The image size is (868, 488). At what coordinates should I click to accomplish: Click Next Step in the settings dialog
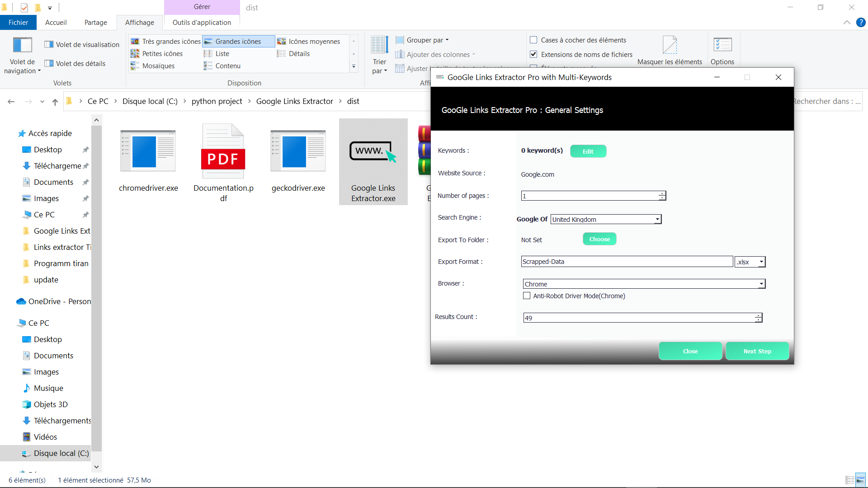(x=757, y=351)
